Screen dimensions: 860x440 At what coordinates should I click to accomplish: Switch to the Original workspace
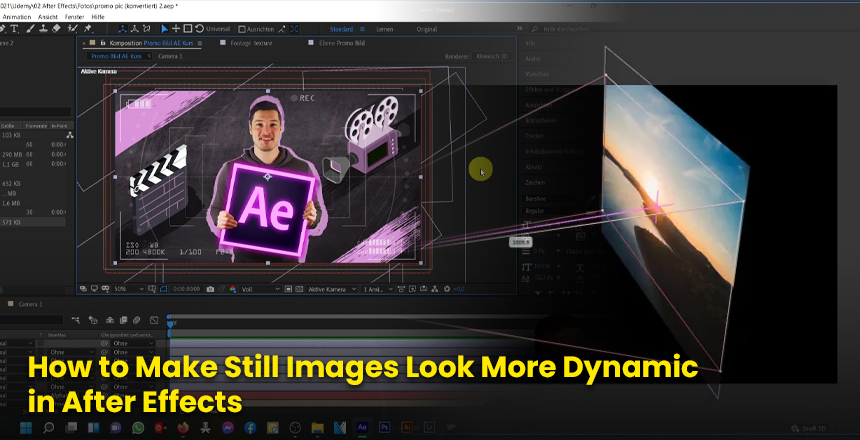point(427,29)
